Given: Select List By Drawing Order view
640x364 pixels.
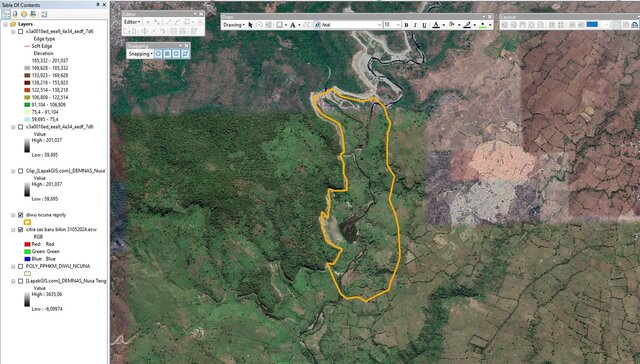Looking at the screenshot, I should (x=6, y=14).
